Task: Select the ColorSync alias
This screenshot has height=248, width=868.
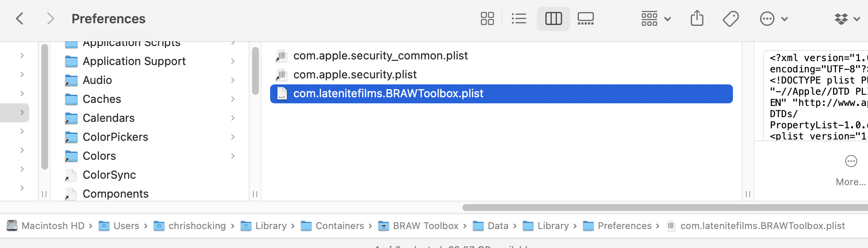Action: [x=109, y=175]
